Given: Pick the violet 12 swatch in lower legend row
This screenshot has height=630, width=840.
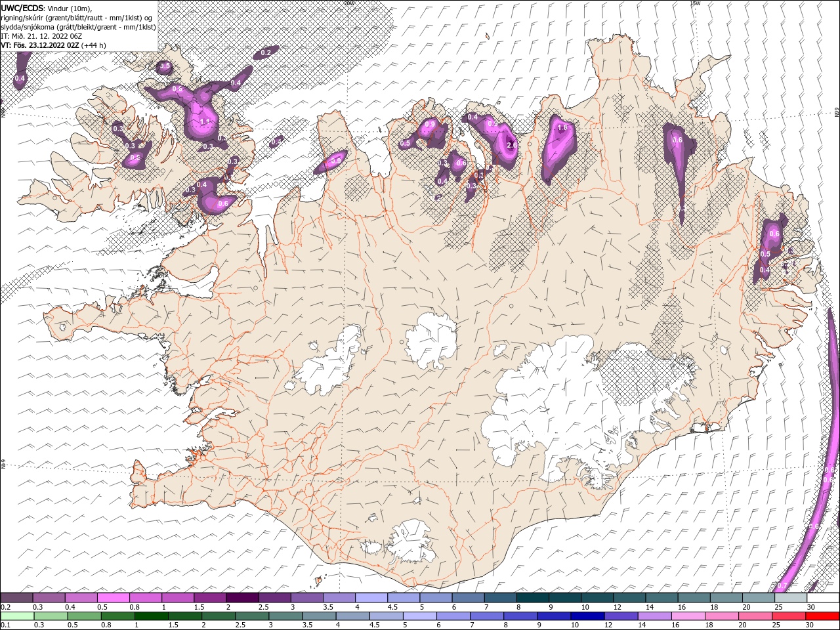Looking at the screenshot, I should point(621,616).
